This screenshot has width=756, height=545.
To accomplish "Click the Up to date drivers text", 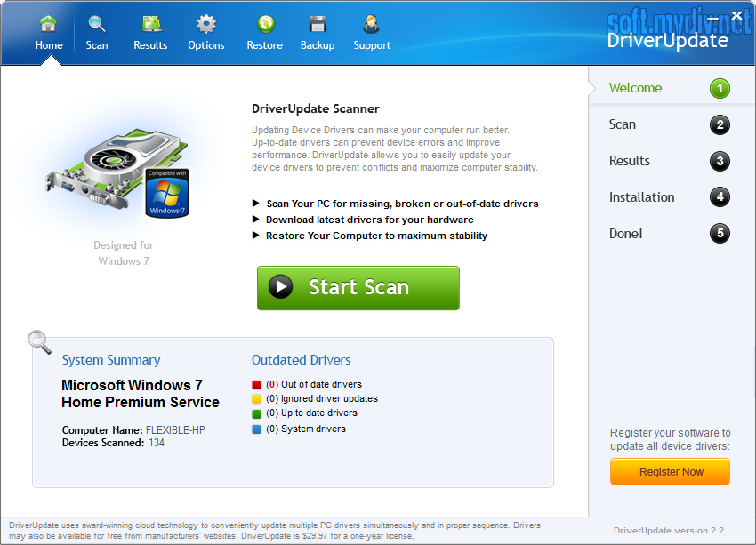I will 319,413.
